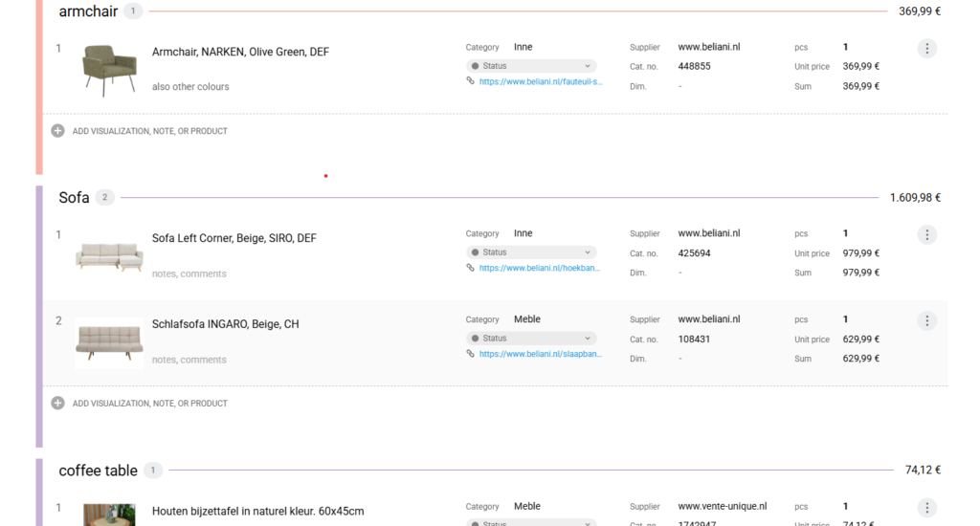This screenshot has height=526, width=980.
Task: Open Status dropdown for NARKEN armchair
Action: click(531, 66)
